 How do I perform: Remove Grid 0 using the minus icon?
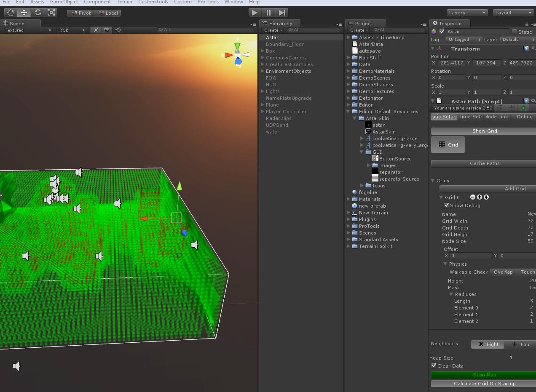tap(473, 197)
